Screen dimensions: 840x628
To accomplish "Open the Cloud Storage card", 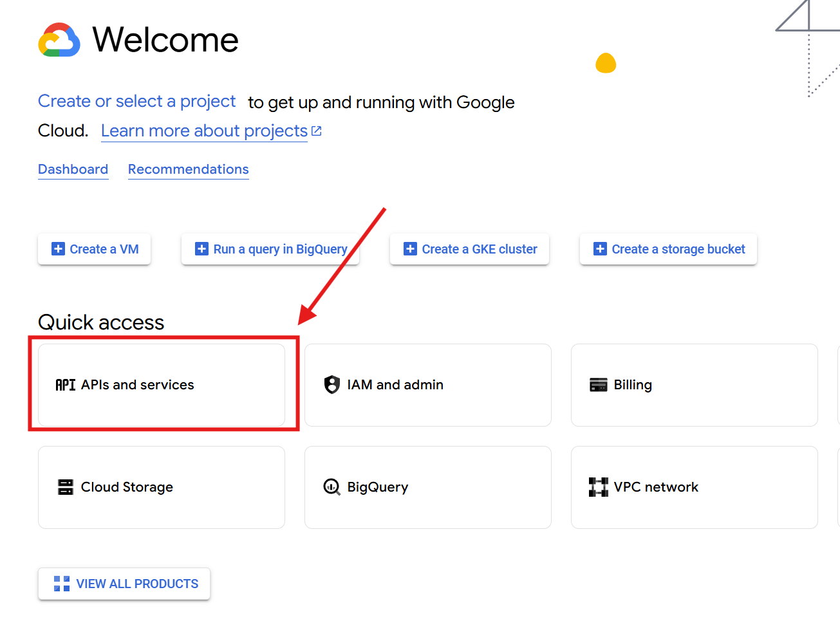I will point(162,487).
